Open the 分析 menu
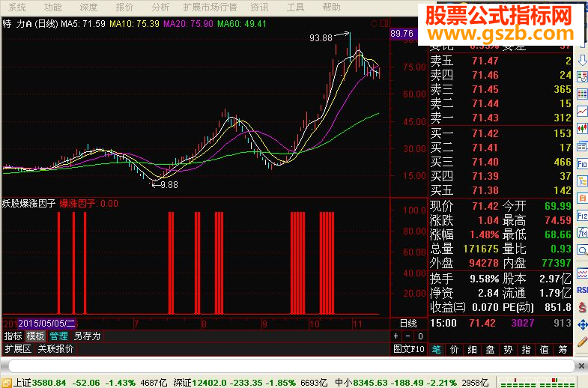Screen dimensions: 588x388 [161, 7]
